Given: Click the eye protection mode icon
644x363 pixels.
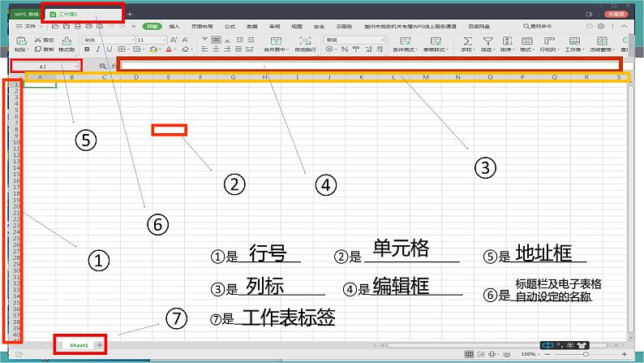Looking at the screenshot, I should 507,354.
